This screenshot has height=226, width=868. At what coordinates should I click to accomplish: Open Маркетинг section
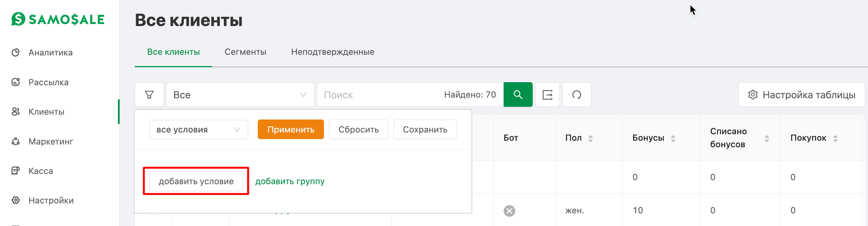pos(51,142)
